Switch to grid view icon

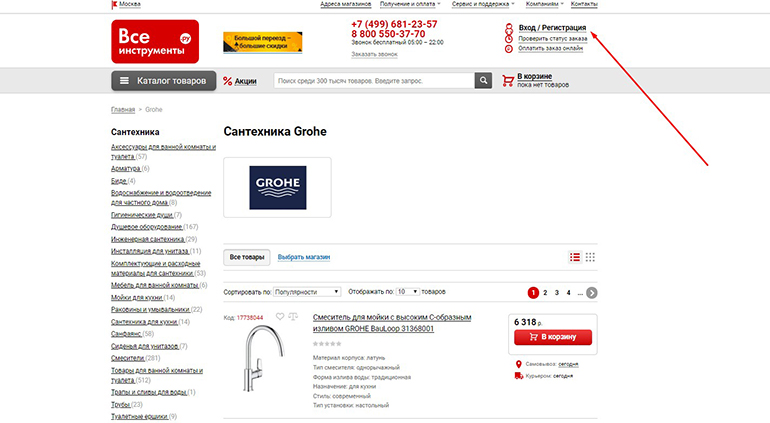point(590,257)
